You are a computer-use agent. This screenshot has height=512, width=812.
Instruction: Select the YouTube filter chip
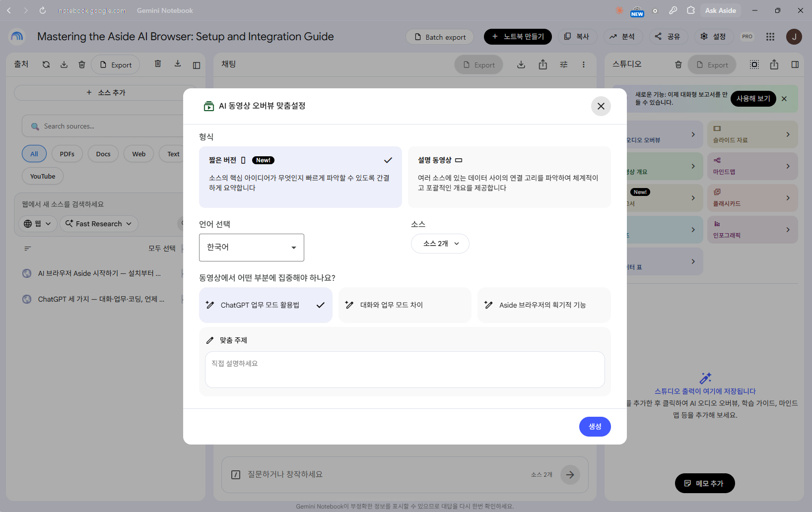pyautogui.click(x=43, y=176)
